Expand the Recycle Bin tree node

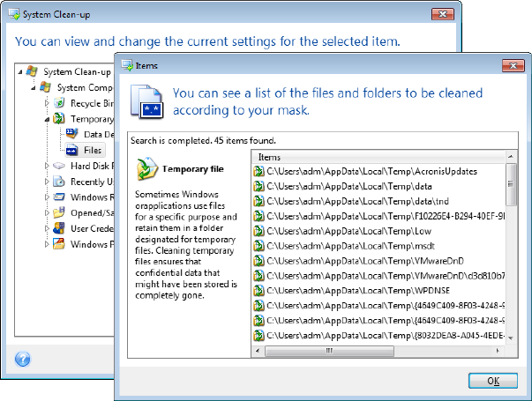47,103
